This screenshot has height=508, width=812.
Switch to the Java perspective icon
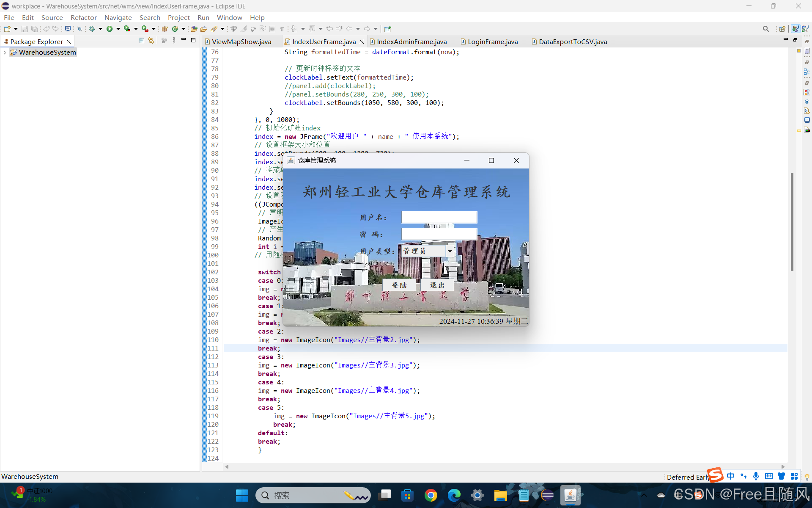796,29
